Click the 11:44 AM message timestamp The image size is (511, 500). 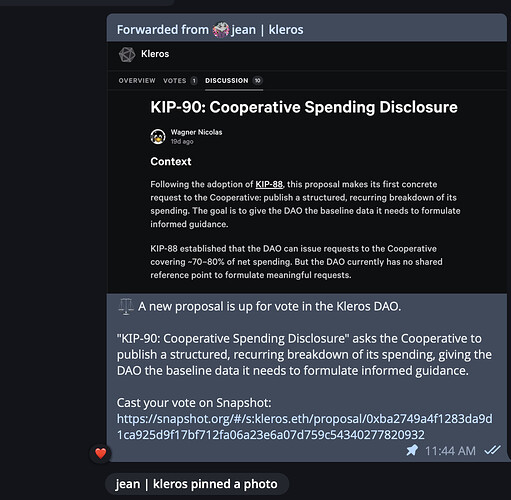tap(450, 451)
